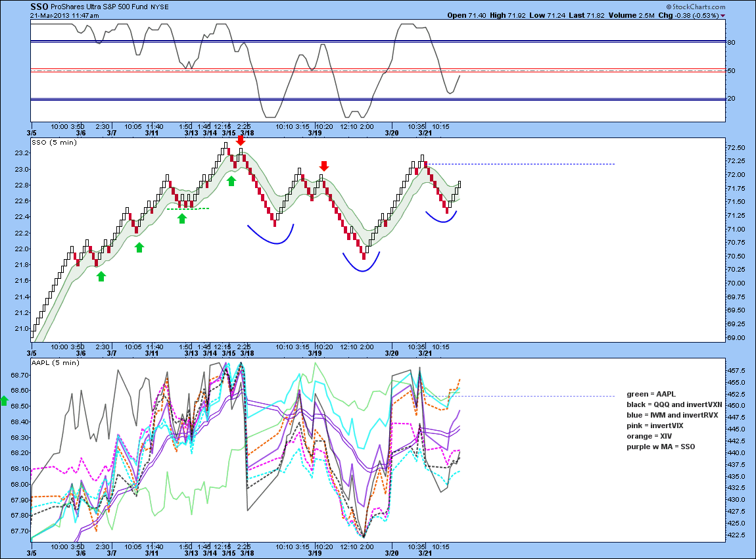Select the SSO ticker symbol in the header
This screenshot has width=756, height=559.
tap(39, 7)
